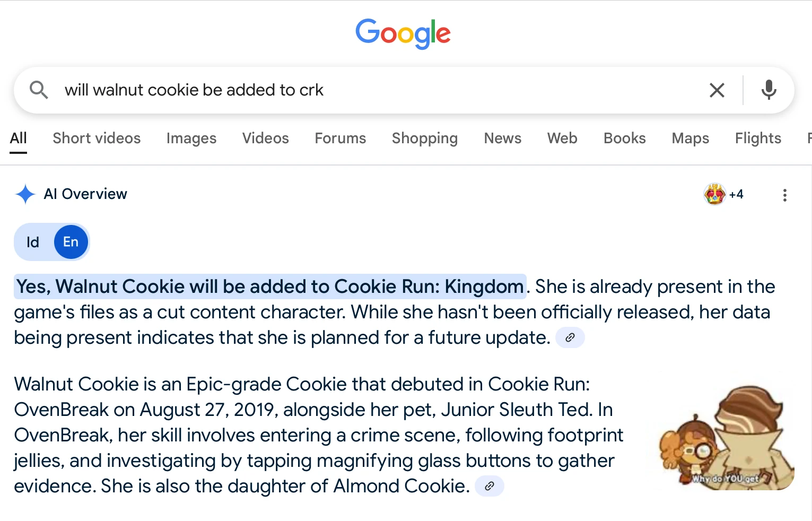812x521 pixels.
Task: Click the search query input field
Action: click(x=371, y=90)
